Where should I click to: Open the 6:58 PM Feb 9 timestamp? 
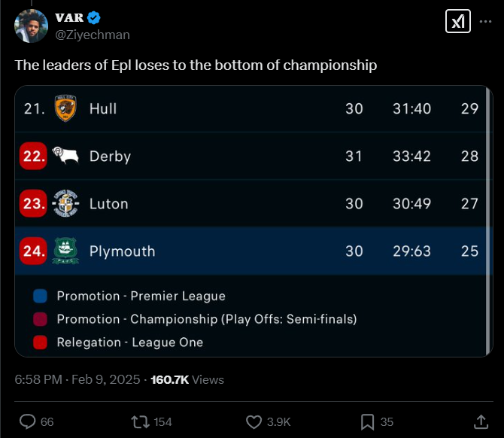click(x=77, y=380)
